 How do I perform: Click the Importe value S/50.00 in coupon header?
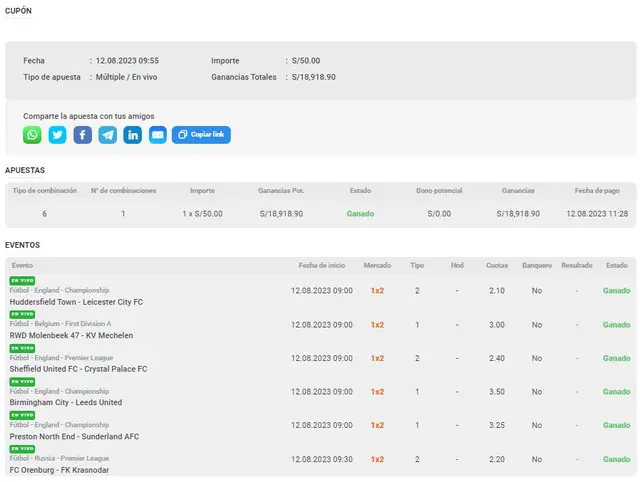pos(306,61)
